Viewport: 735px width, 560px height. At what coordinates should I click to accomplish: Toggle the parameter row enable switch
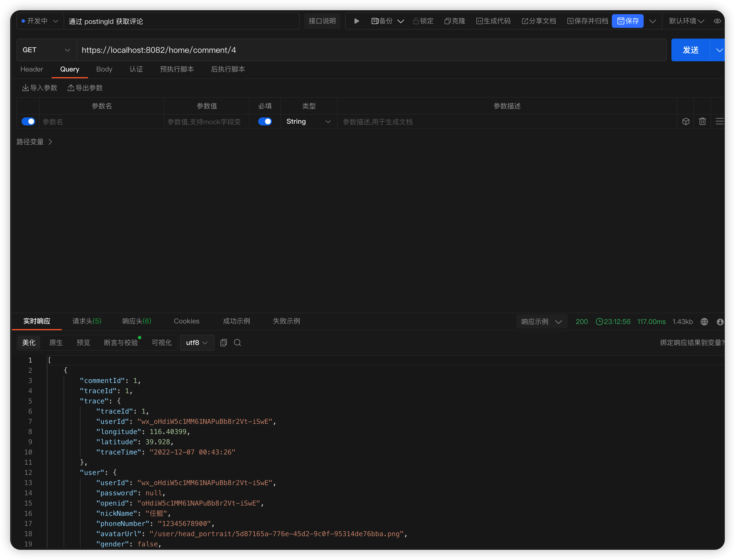pyautogui.click(x=28, y=121)
